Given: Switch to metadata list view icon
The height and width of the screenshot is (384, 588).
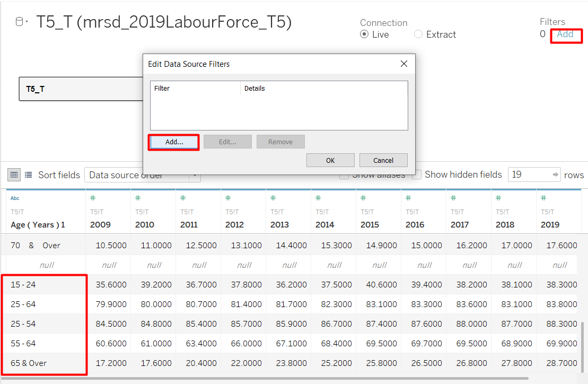Looking at the screenshot, I should (x=28, y=174).
